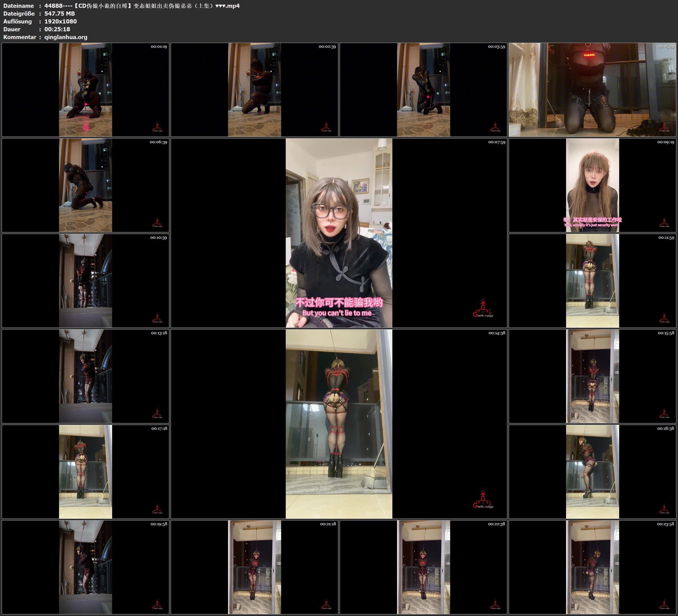The image size is (678, 616).
Task: Open the frame at 00:02:39
Action: coord(254,89)
